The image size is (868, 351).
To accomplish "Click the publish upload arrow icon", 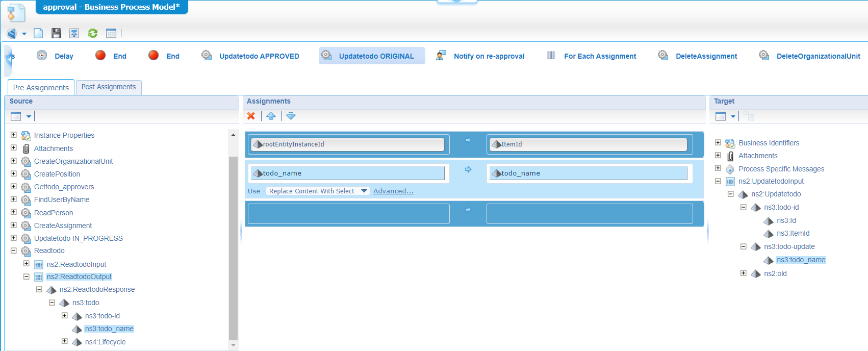I will [x=74, y=33].
